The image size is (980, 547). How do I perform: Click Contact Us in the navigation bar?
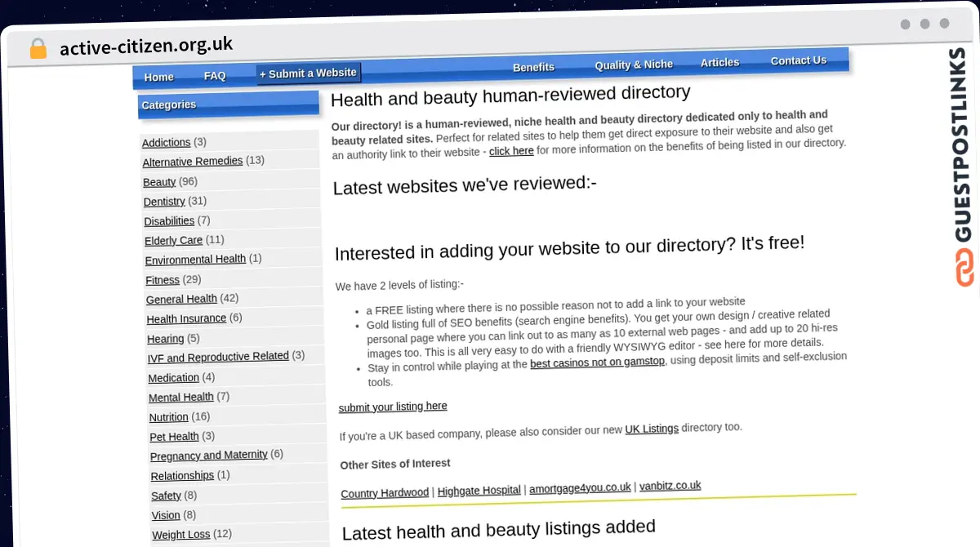[798, 60]
